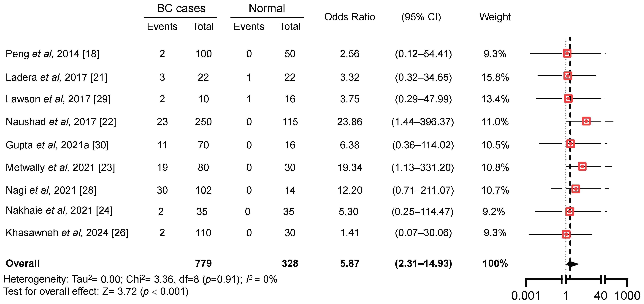Screen dimensions: 644x304
Task: Click the Normal group header
Action: (267, 8)
